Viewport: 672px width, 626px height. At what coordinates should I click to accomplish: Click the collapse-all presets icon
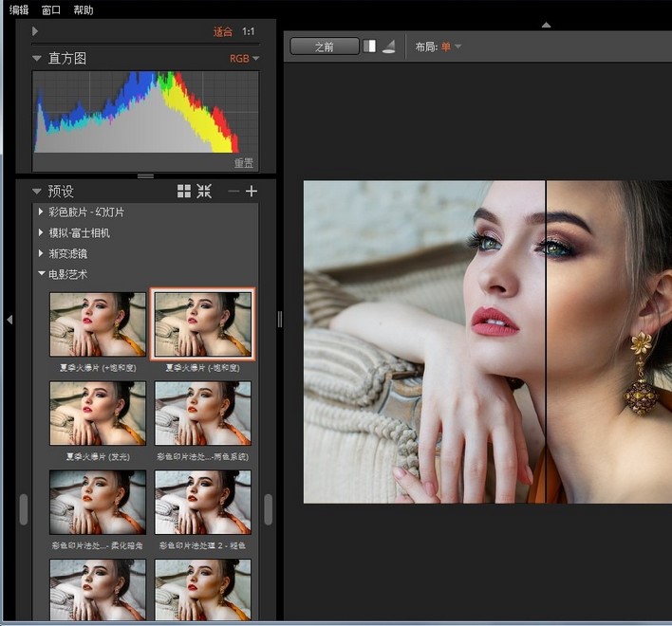pyautogui.click(x=204, y=192)
